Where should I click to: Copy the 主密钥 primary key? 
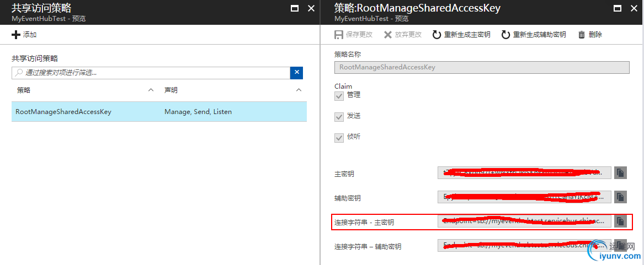(x=621, y=173)
